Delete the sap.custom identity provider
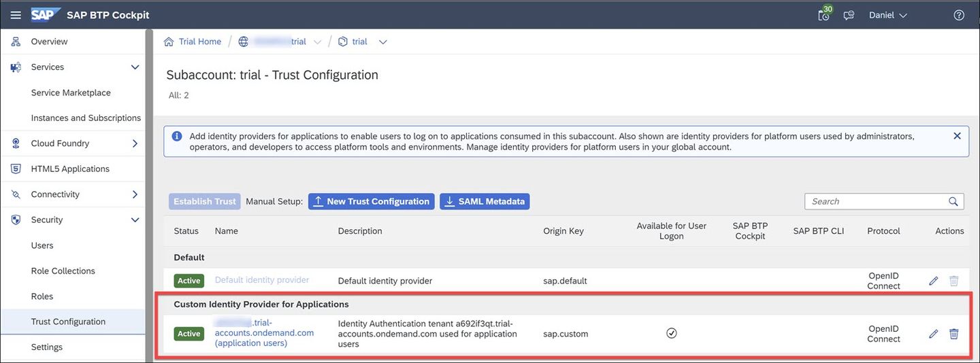980x363 pixels. pos(954,334)
